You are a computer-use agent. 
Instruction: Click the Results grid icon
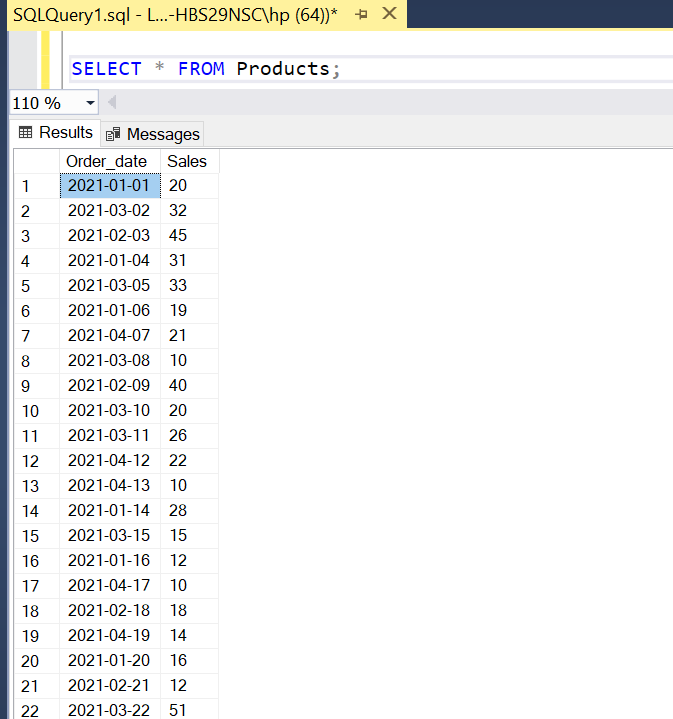tap(25, 133)
